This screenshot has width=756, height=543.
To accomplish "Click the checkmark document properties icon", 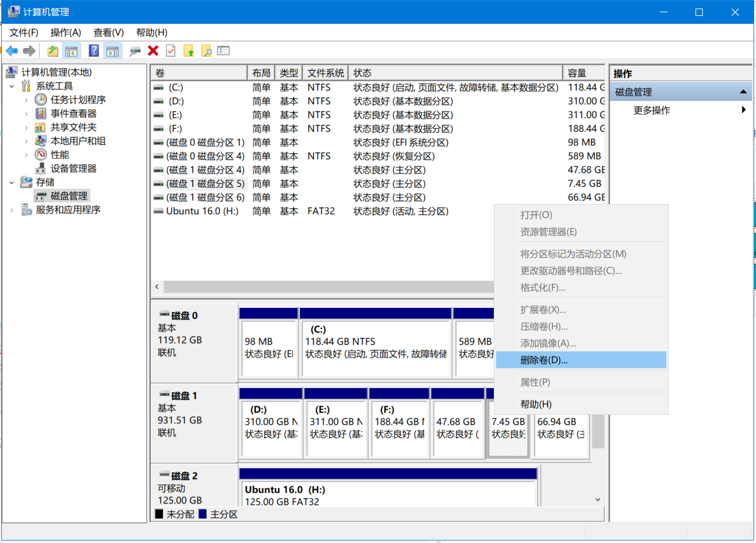I will [x=171, y=51].
